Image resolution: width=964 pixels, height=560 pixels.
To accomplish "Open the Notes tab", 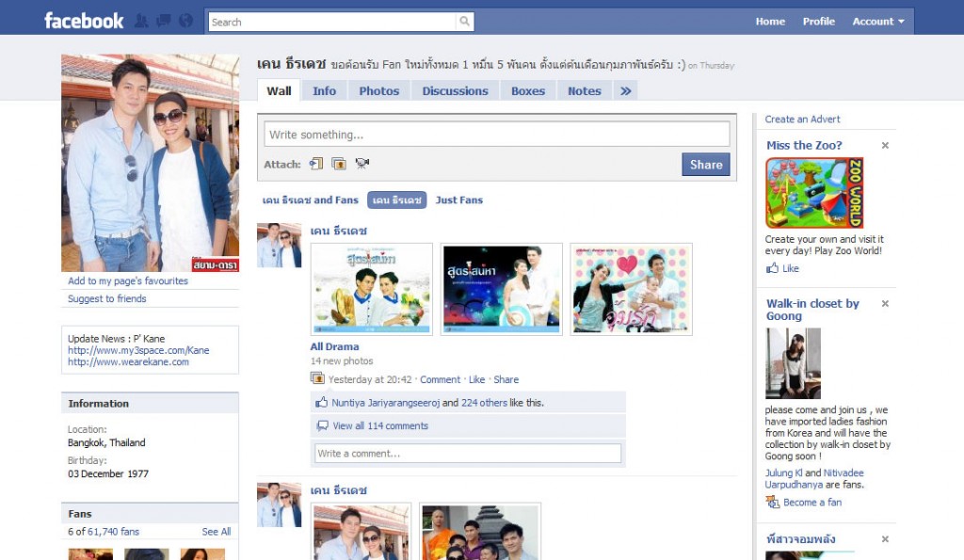I will click(584, 91).
